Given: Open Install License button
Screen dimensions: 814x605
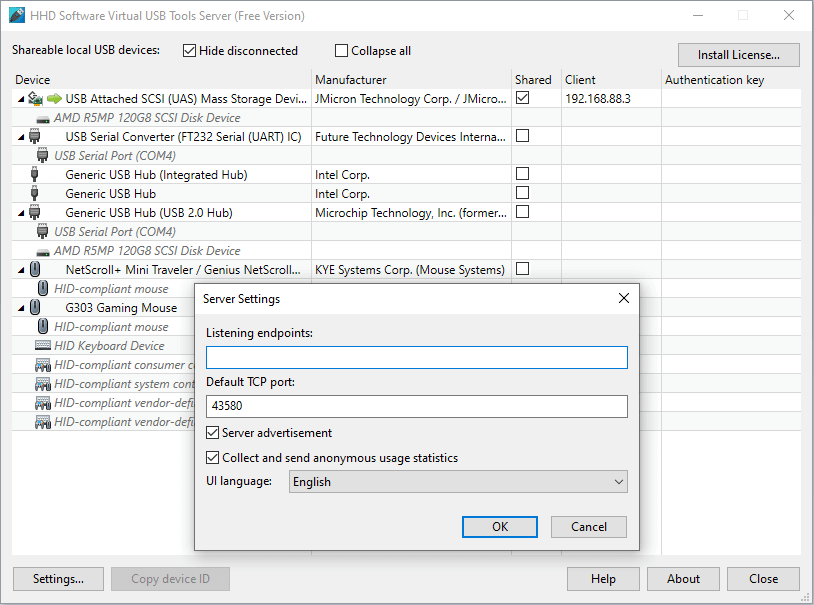Looking at the screenshot, I should 738,55.
